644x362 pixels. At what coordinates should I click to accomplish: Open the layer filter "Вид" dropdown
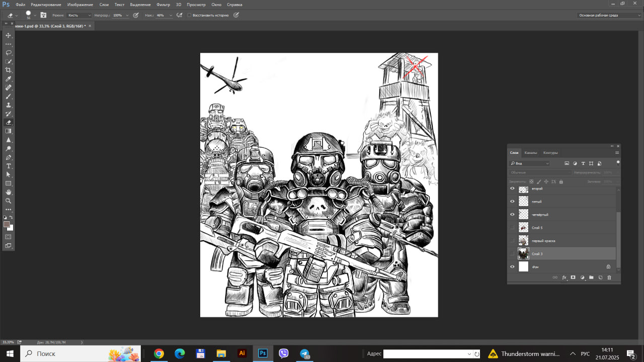point(529,163)
